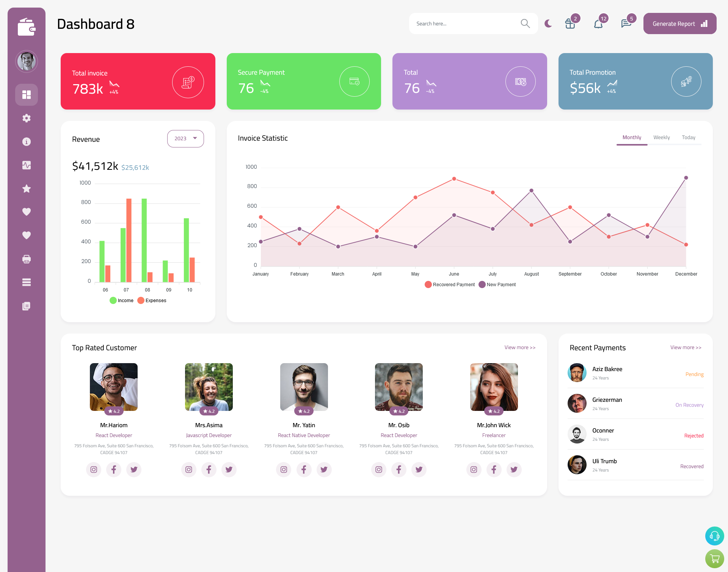This screenshot has width=728, height=572.
Task: Click the settings gear icon in sidebar
Action: 26,118
